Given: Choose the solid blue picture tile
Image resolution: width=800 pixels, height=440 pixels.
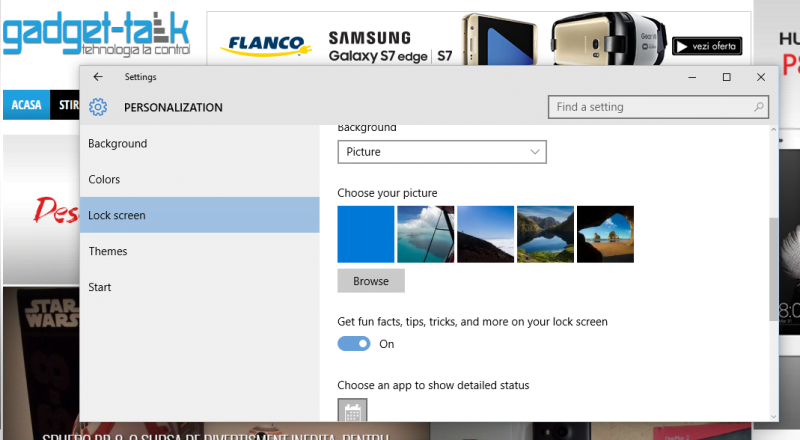Looking at the screenshot, I should point(366,234).
